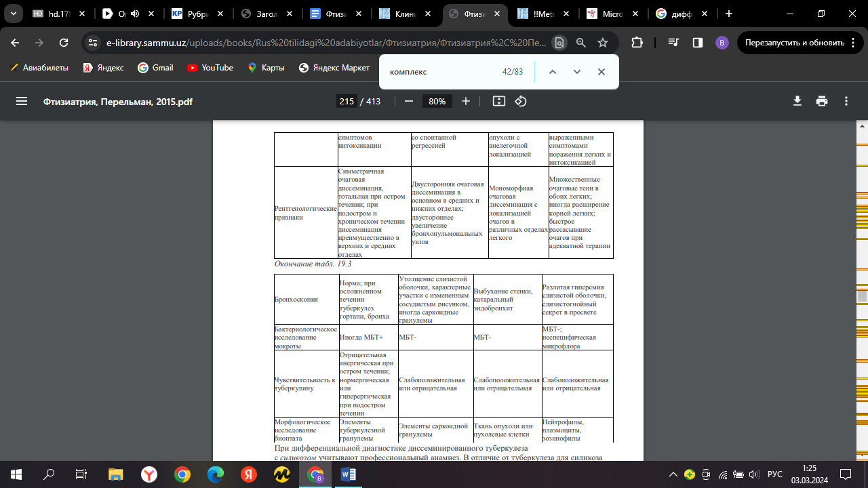Open Microsoft Word from taskbar
The height and width of the screenshot is (488, 868).
coord(349,474)
